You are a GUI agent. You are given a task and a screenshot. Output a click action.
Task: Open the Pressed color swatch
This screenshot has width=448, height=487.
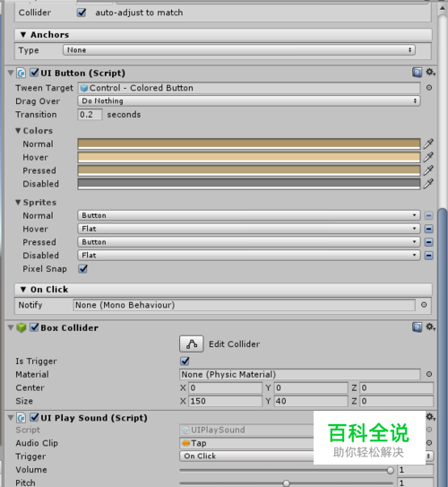pyautogui.click(x=249, y=170)
